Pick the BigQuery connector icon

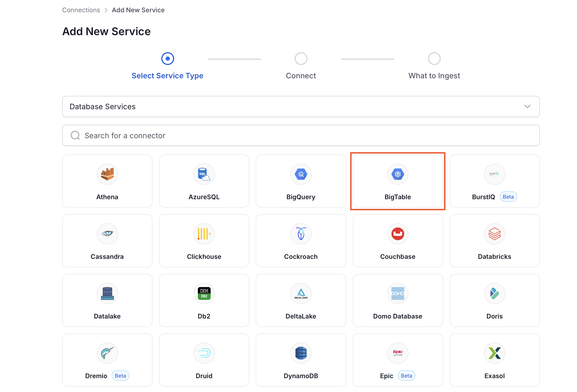pos(301,174)
